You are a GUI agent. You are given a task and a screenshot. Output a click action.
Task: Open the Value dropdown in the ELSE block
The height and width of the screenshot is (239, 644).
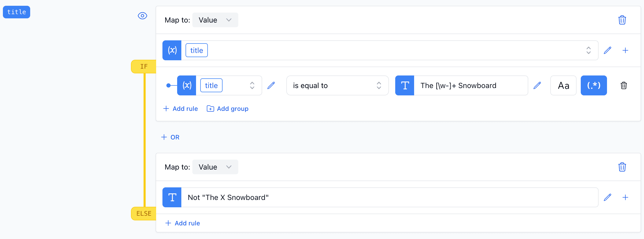point(215,167)
